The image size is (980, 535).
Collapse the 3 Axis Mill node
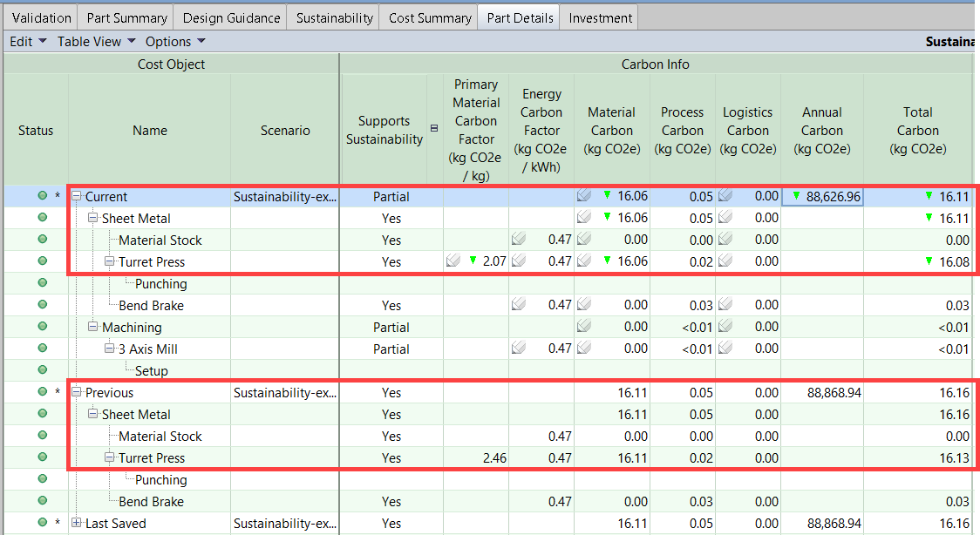109,349
